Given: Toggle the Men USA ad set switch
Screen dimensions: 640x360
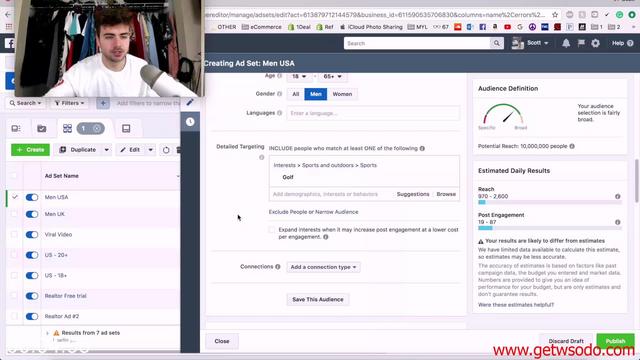Looking at the screenshot, I should tap(31, 197).
